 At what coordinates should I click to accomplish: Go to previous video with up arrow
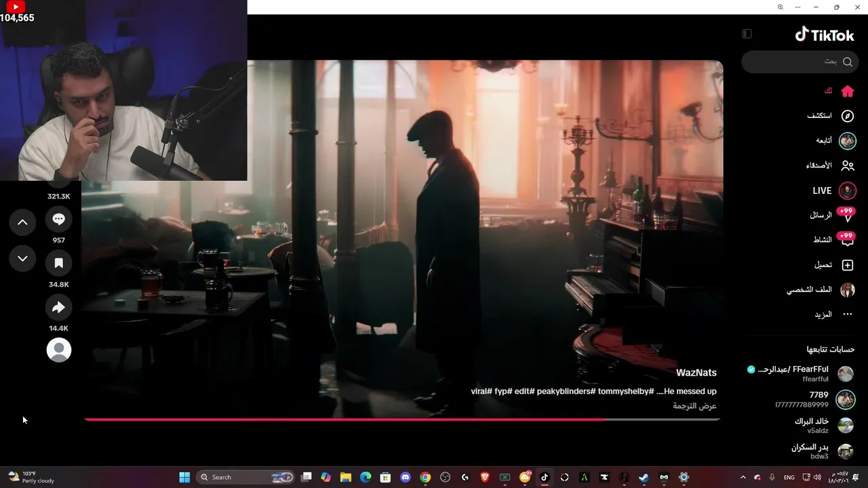click(22, 222)
